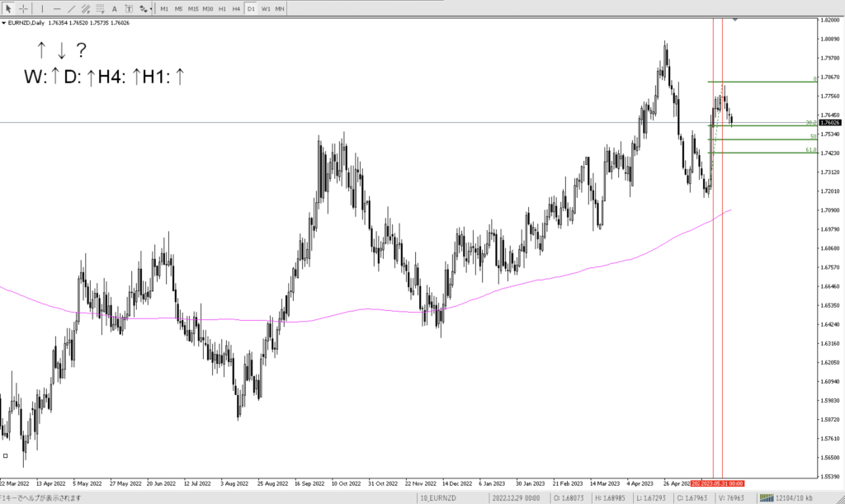
Task: Select the trendline drawing tool
Action: 72,8
